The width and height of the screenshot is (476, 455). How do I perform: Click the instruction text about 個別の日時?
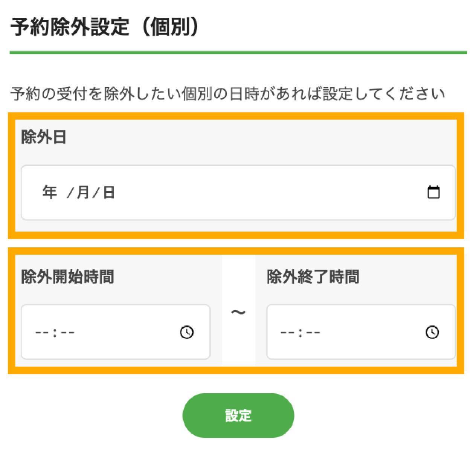tap(228, 94)
